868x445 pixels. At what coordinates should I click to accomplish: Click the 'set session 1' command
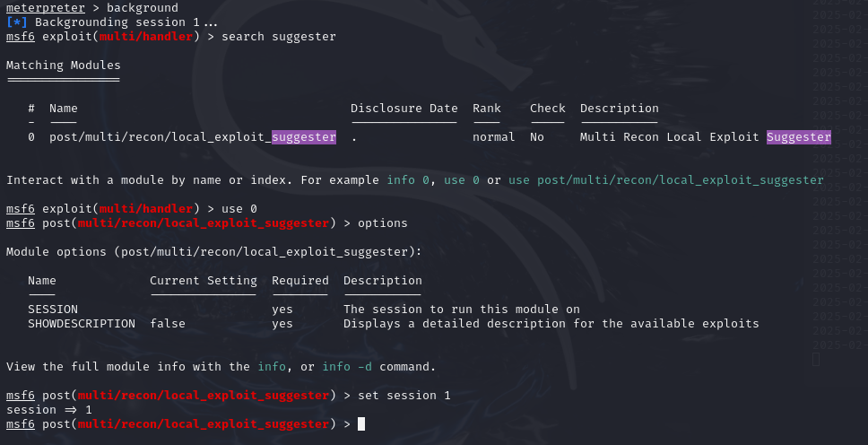[404, 396]
